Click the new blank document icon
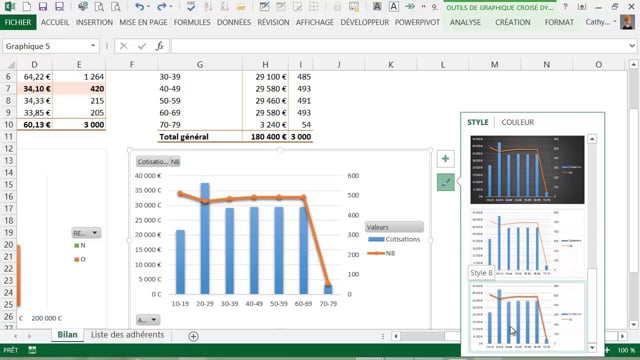Image resolution: width=640 pixels, height=360 pixels. 27,7
